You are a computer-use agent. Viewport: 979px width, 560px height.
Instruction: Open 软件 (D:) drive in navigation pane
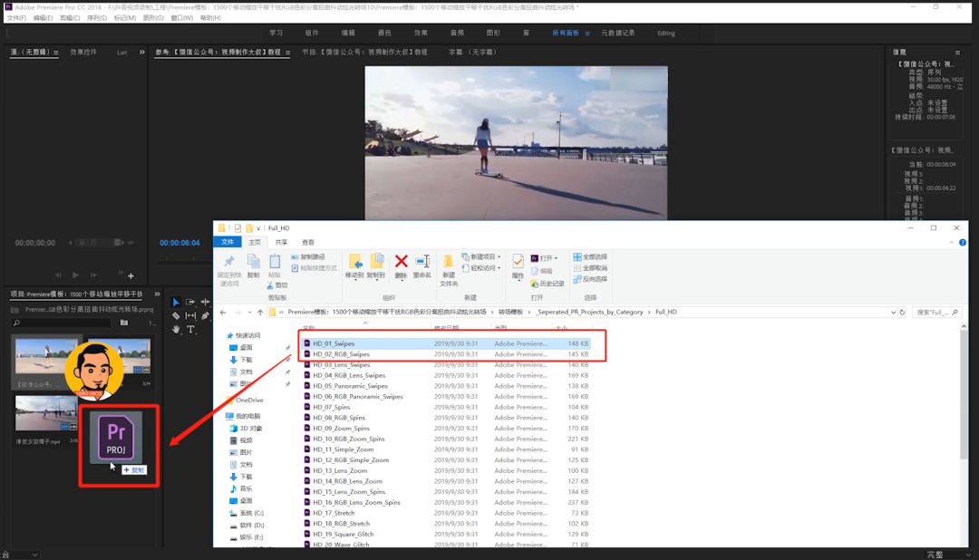[252, 525]
